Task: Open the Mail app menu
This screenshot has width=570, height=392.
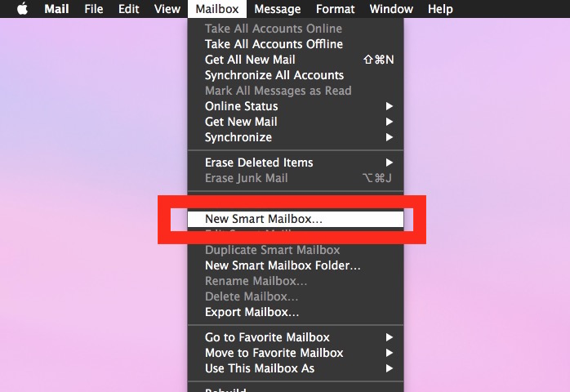Action: (56, 9)
